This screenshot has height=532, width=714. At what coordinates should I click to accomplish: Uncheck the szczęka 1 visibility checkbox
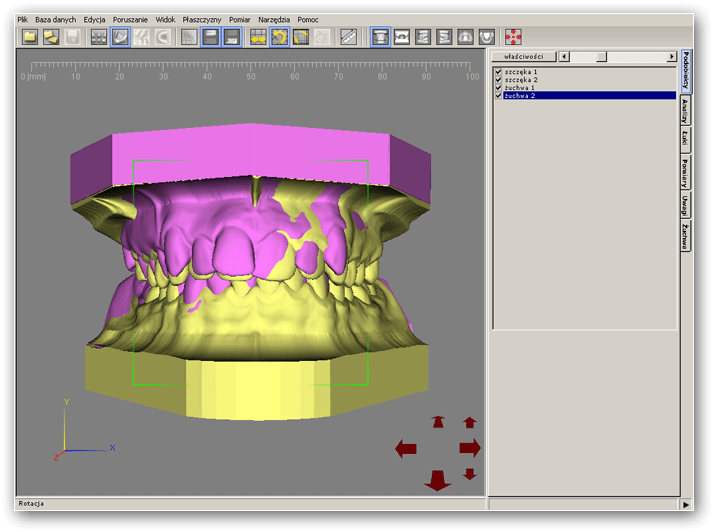(499, 72)
